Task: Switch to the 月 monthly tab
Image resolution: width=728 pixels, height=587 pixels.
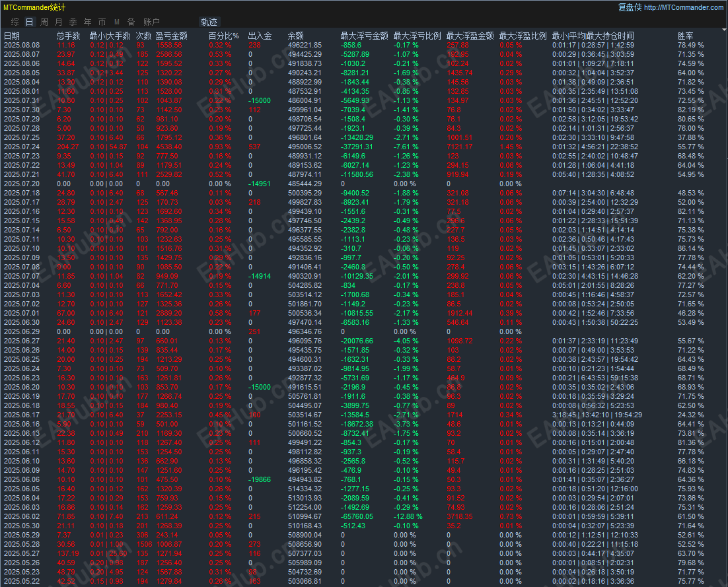Action: 59,22
